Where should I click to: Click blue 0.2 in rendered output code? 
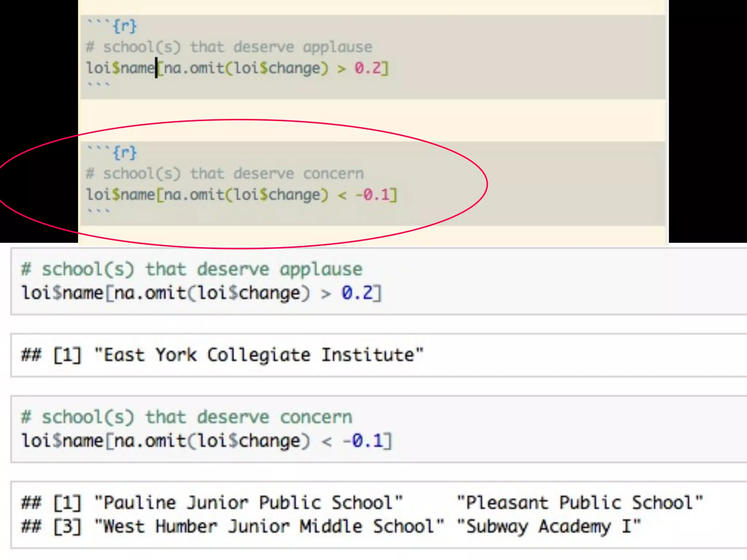pos(357,293)
